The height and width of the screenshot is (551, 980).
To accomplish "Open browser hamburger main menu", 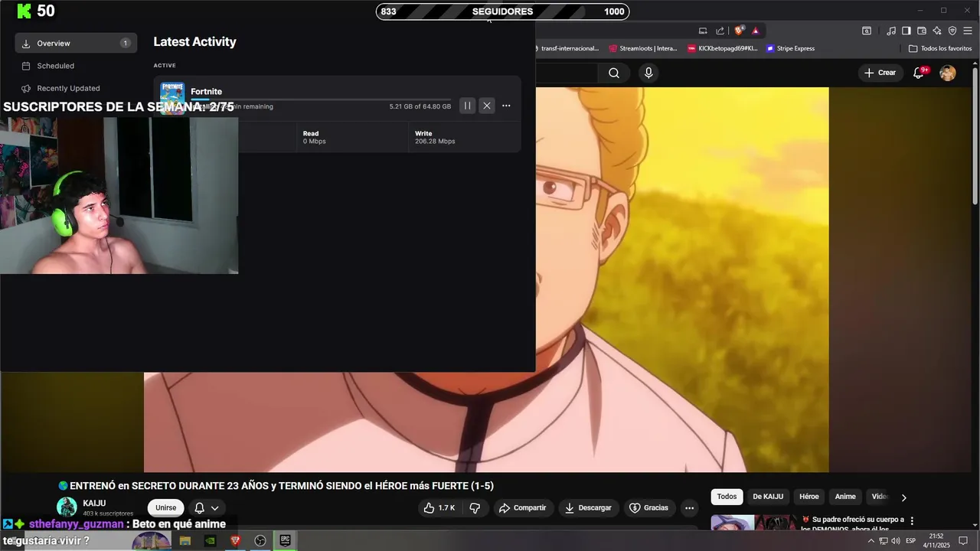I will [x=968, y=31].
